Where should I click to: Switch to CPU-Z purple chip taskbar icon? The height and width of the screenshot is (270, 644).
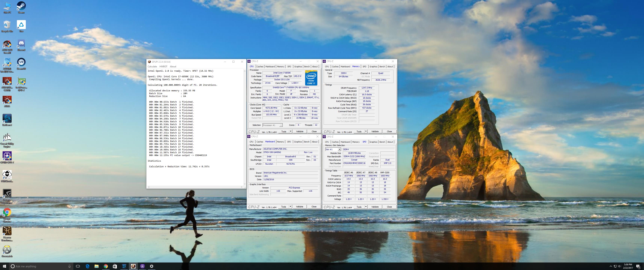[x=142, y=266]
